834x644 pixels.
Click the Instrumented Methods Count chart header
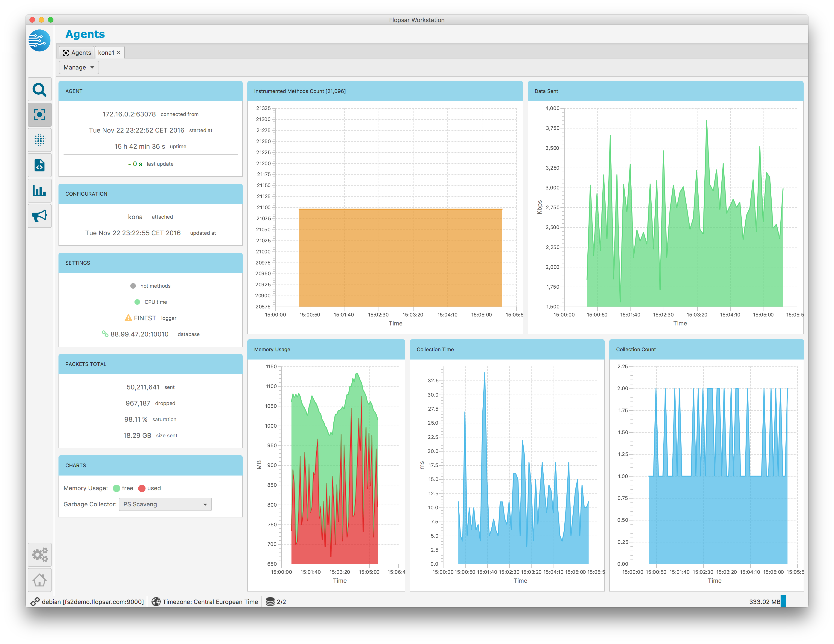point(385,91)
